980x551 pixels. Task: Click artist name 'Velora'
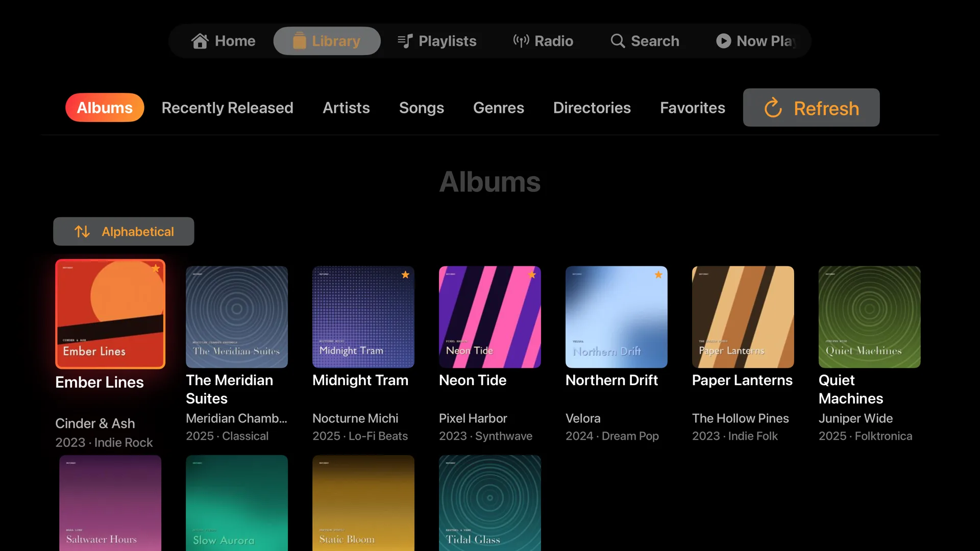(583, 418)
